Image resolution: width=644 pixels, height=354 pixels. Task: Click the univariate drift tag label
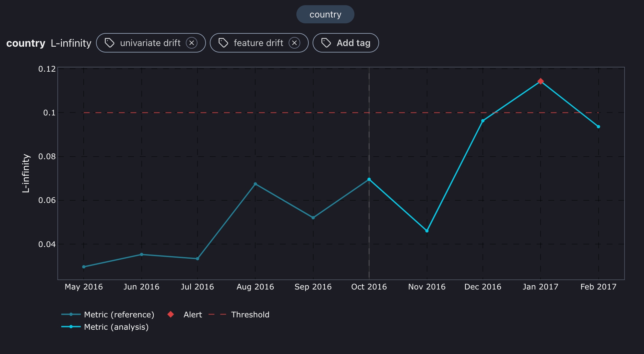(x=150, y=43)
